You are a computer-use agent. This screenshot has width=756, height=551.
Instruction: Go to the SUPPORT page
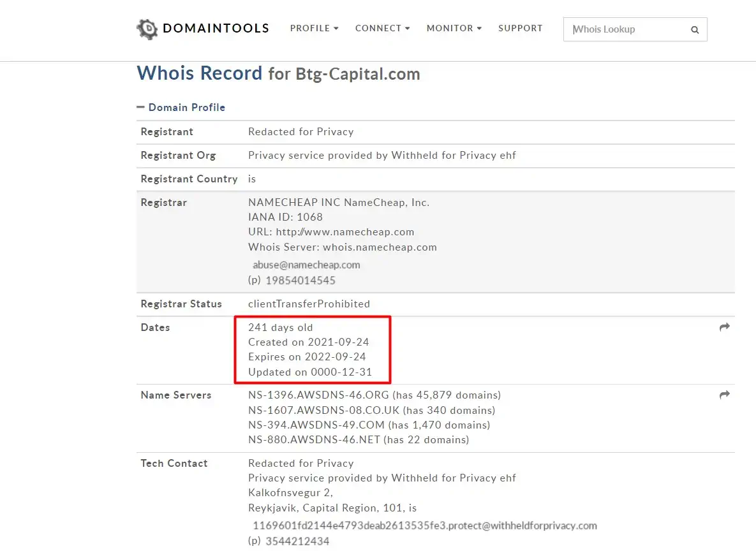tap(520, 29)
